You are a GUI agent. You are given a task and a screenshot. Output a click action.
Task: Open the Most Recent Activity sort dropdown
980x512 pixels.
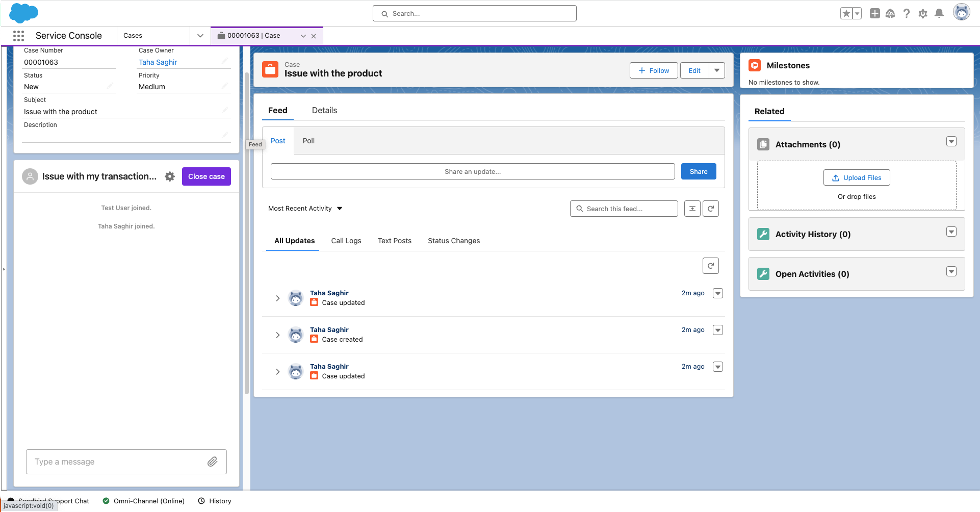pyautogui.click(x=305, y=208)
